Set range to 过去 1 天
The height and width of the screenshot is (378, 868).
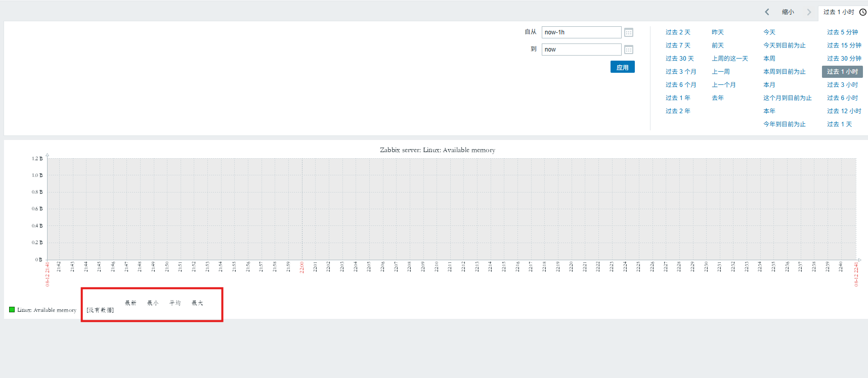pyautogui.click(x=839, y=124)
